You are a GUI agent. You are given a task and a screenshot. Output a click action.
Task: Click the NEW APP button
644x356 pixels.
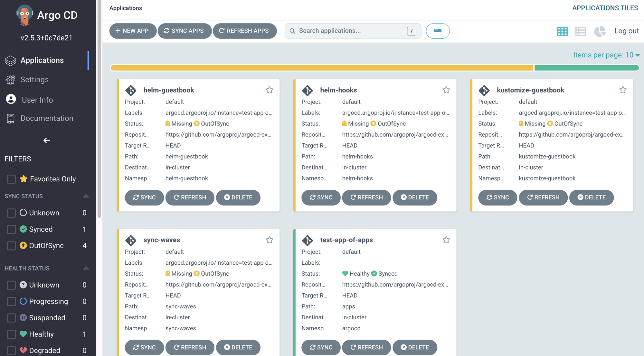click(x=133, y=31)
